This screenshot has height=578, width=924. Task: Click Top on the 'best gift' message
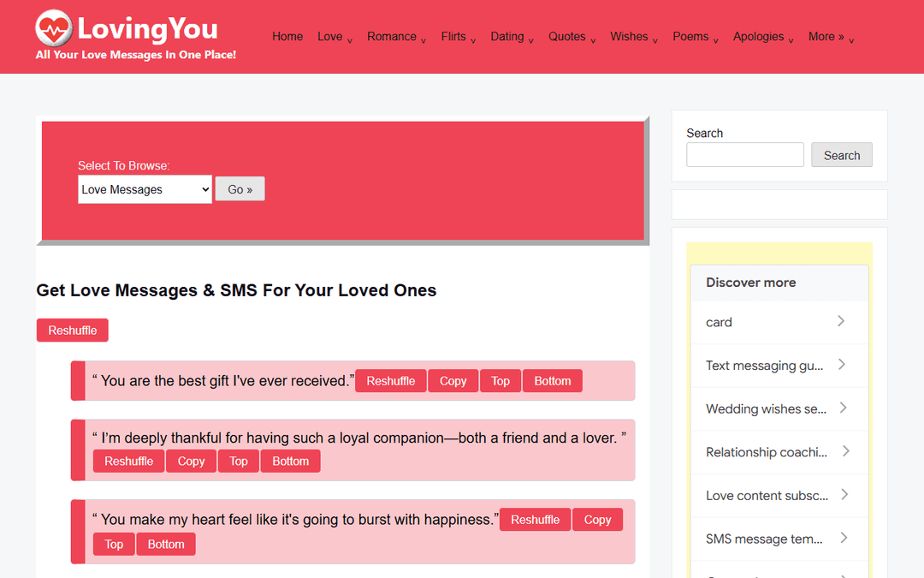(x=500, y=381)
